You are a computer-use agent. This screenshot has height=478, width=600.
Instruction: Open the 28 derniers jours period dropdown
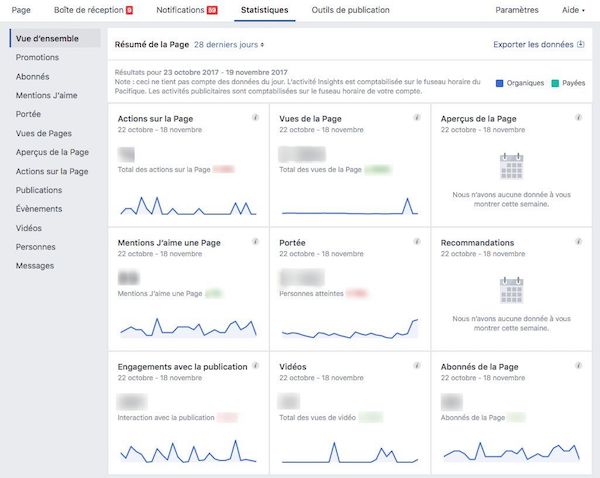(230, 45)
